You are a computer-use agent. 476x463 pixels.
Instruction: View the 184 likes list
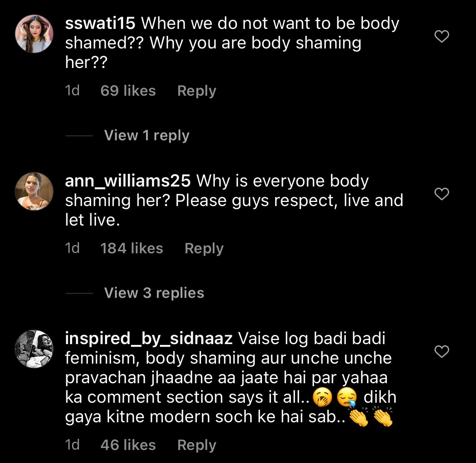[131, 248]
